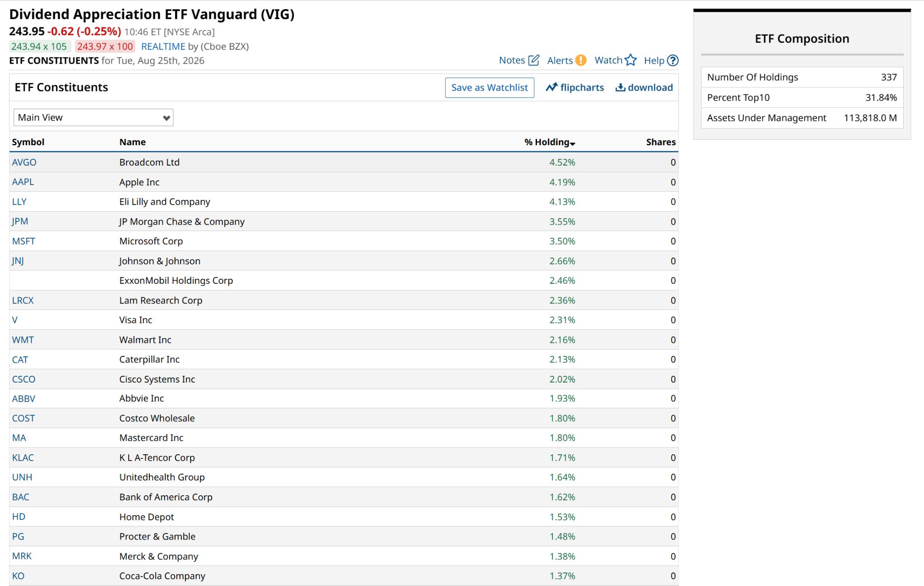
Task: Sort by the Symbol column header
Action: [28, 142]
